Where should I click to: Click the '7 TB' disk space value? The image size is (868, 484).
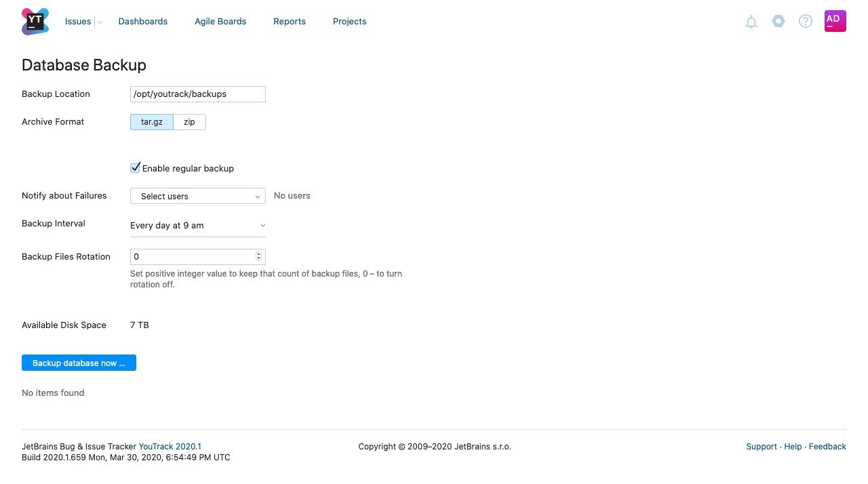pos(140,325)
